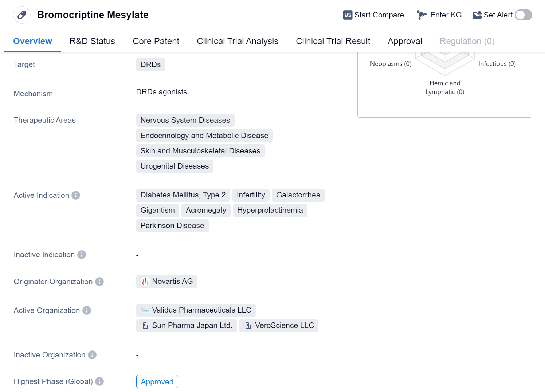Viewport: 545px width, 392px height.
Task: Click Hemic and Lymphatic radar chart label
Action: click(445, 87)
